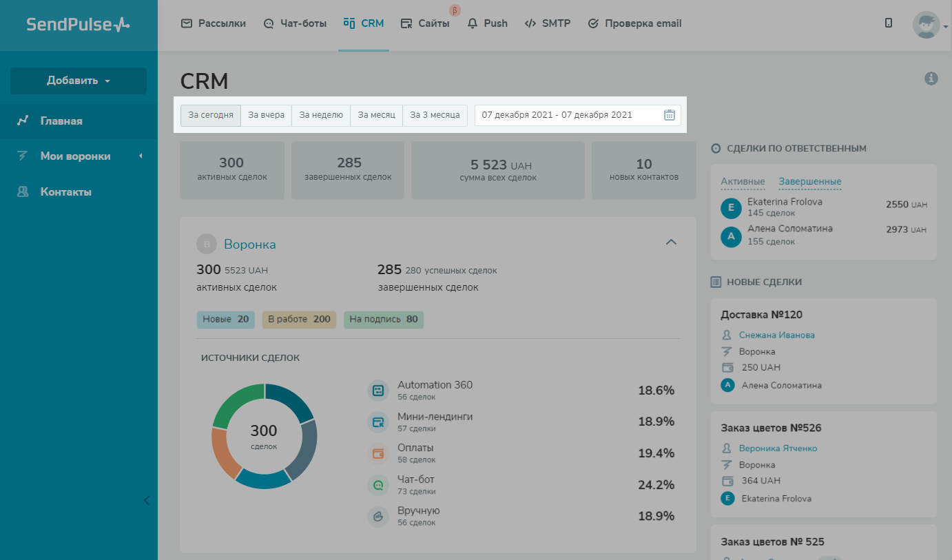Open the Воронка funnel title link
The image size is (952, 560).
(250, 244)
